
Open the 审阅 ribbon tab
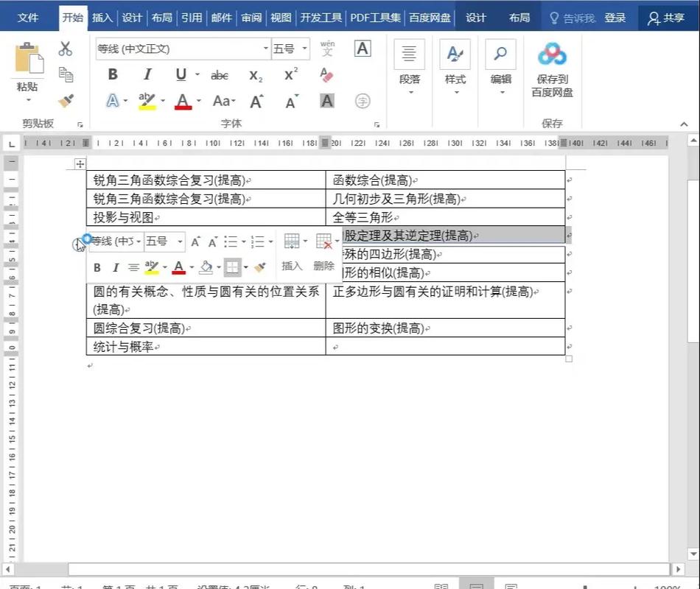point(251,17)
